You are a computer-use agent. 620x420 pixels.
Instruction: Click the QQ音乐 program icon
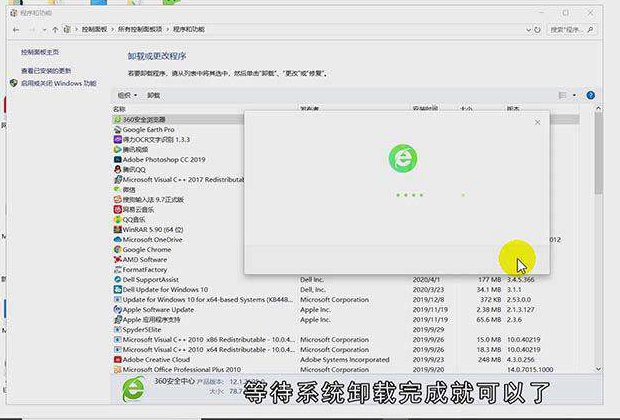point(117,219)
